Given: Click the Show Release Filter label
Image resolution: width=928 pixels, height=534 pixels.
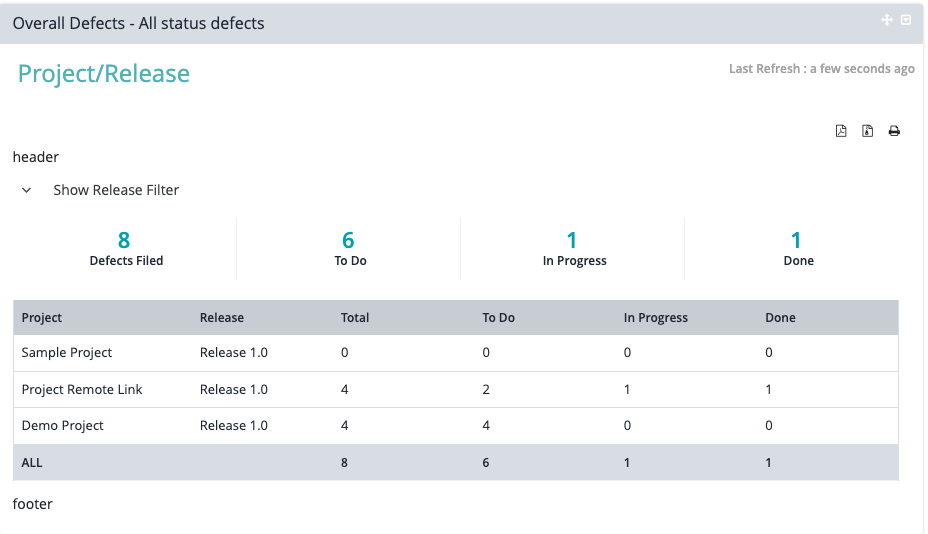Looking at the screenshot, I should coord(116,190).
